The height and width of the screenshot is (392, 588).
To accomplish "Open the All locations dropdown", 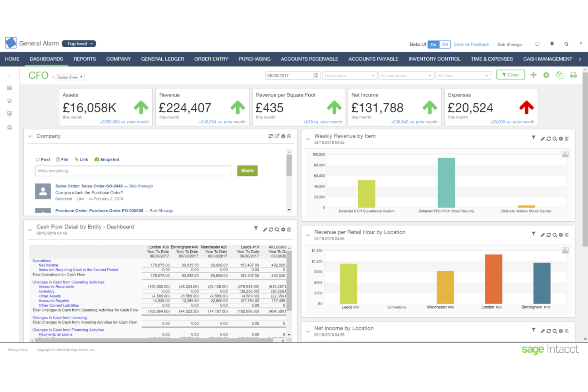I will (349, 75).
